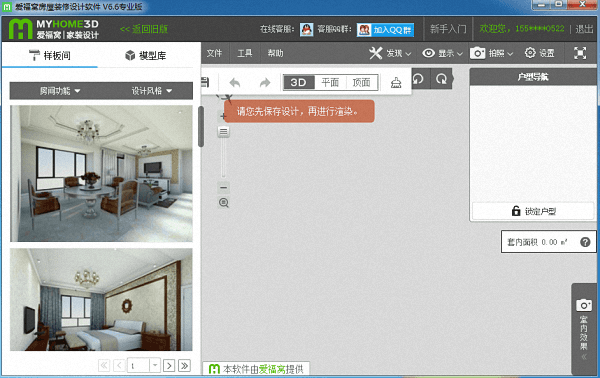Rotate view clockwise icon
The image size is (600, 378).
(x=441, y=79)
